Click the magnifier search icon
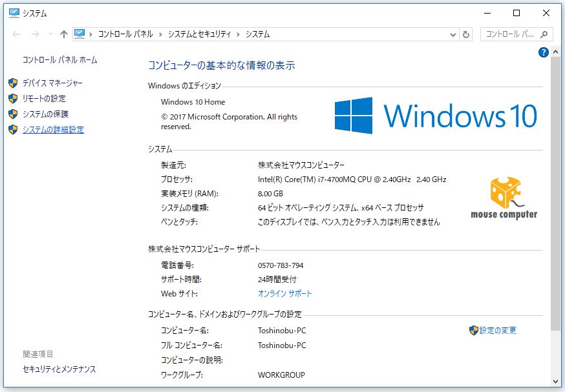This screenshot has width=565, height=392. point(544,34)
